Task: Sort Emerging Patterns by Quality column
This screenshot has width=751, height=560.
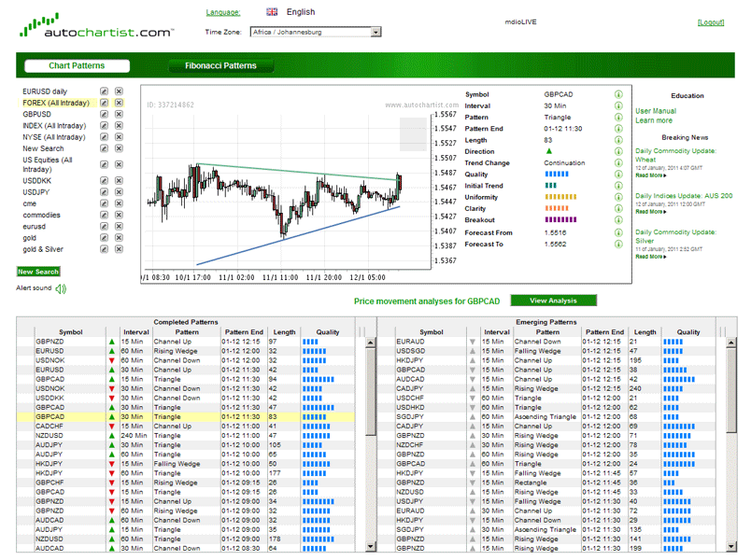Action: pos(688,332)
